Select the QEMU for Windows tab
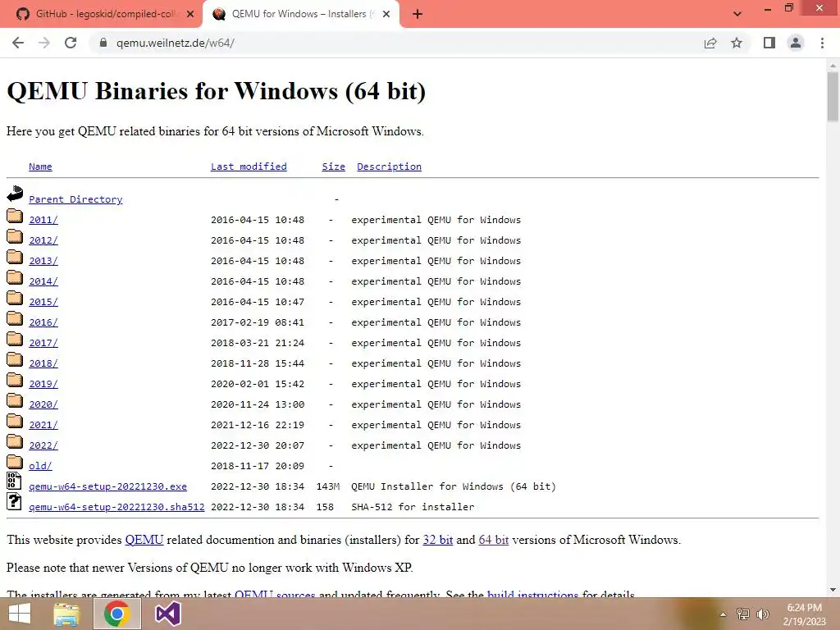The height and width of the screenshot is (630, 840). (301, 14)
